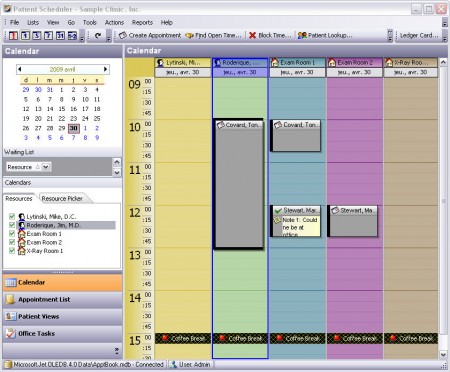Screen dimensions: 450x372
Task: Uncheck Exam Room 1 checkbox
Action: click(x=12, y=234)
